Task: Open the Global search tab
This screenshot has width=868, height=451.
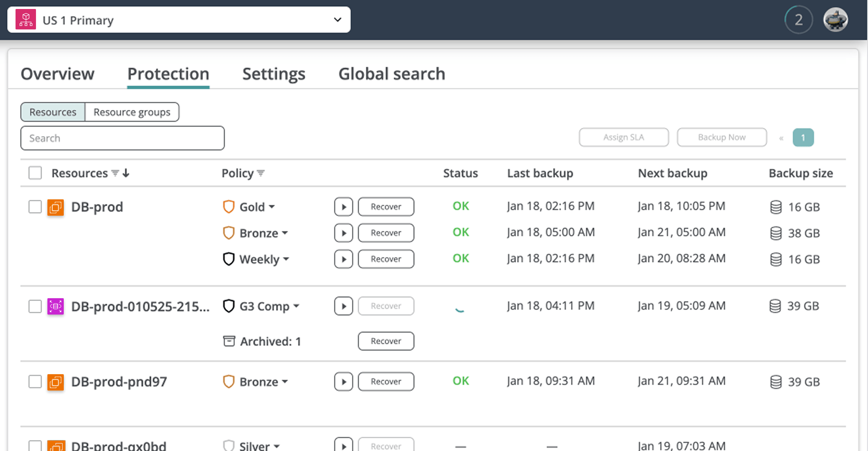Action: pos(391,74)
